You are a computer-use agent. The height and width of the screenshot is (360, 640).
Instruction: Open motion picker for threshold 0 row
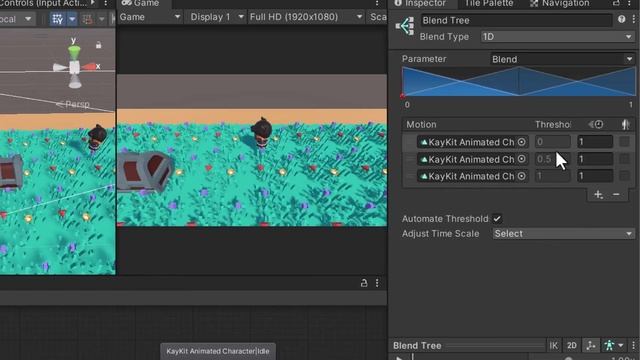(x=522, y=142)
